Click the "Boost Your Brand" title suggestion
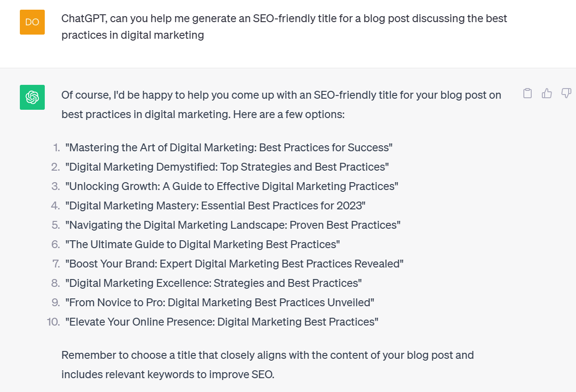 234,264
